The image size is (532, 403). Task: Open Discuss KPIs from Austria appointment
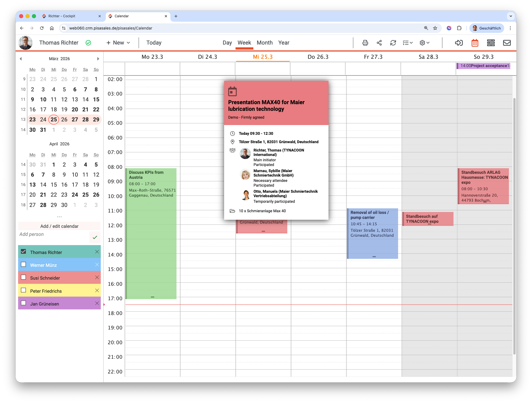coord(151,233)
